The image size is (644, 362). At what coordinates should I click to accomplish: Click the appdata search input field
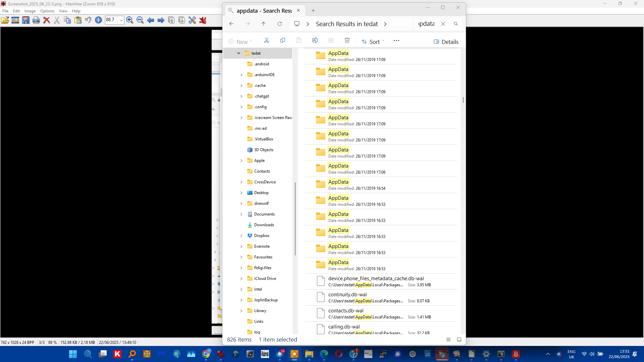(x=426, y=24)
